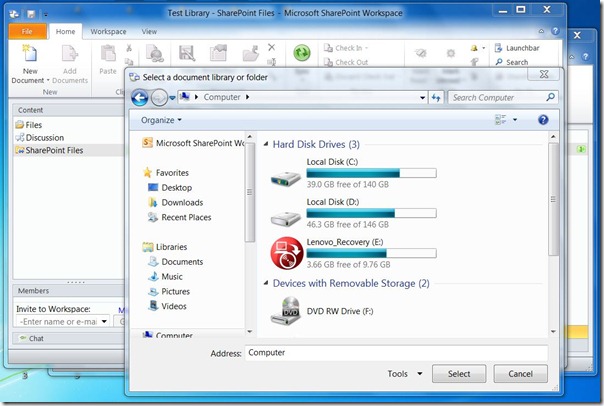Expand the Computer breadcrumb arrow
This screenshot has height=406, width=604.
tap(248, 97)
